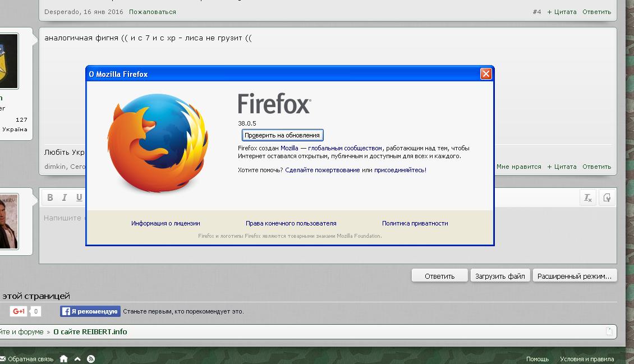This screenshot has height=364, width=634.
Task: Toggle italic formatting in reply editor
Action: [65, 197]
